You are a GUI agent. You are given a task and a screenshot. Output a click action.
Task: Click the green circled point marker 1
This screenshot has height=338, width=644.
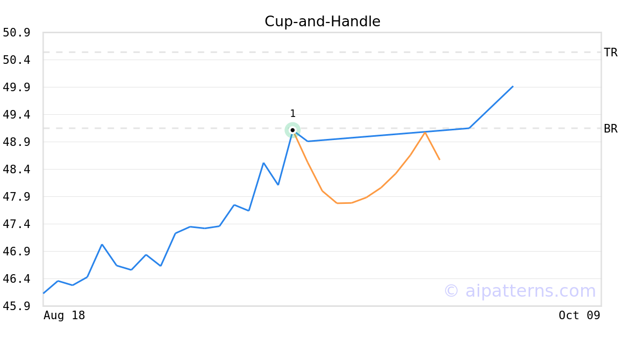pyautogui.click(x=292, y=130)
